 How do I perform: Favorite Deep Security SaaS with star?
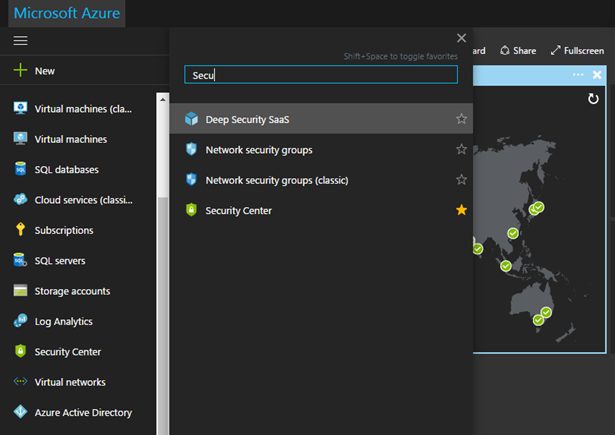click(x=462, y=118)
